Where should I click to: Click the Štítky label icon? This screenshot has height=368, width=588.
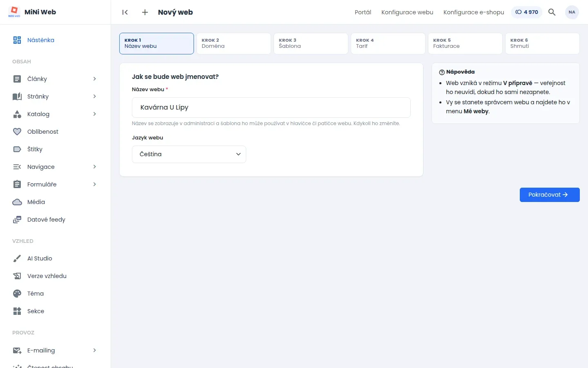(17, 149)
